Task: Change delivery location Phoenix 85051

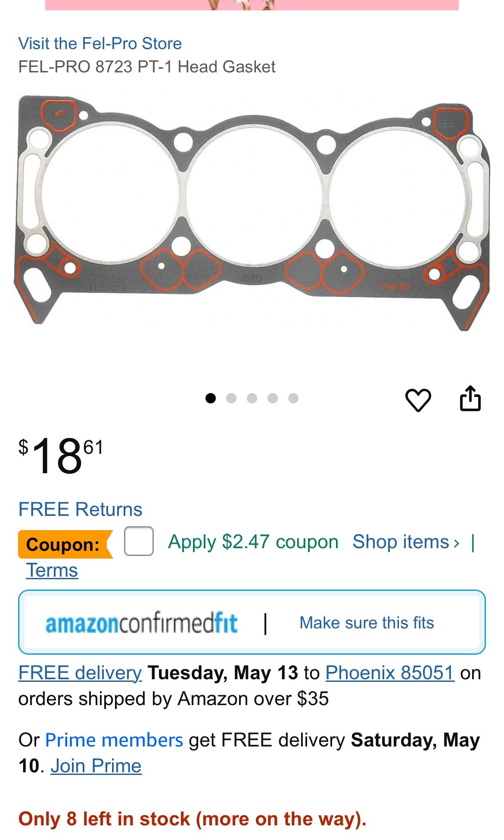Action: click(390, 673)
